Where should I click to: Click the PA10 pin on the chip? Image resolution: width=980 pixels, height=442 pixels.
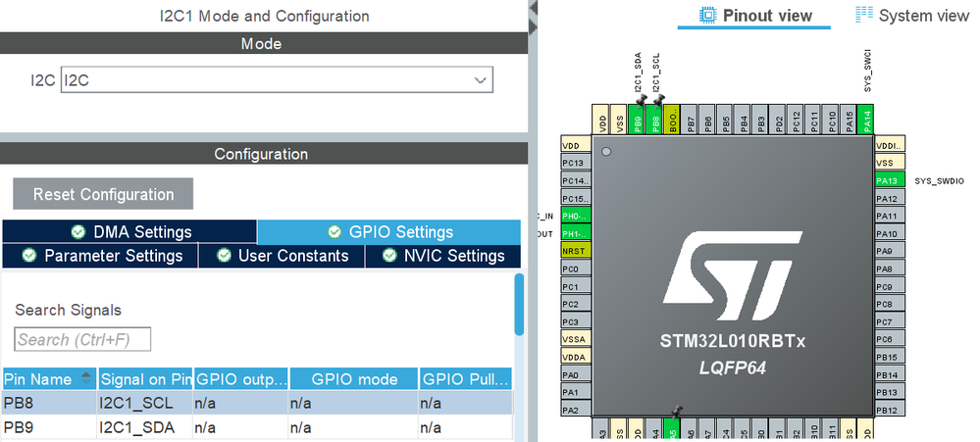[890, 233]
